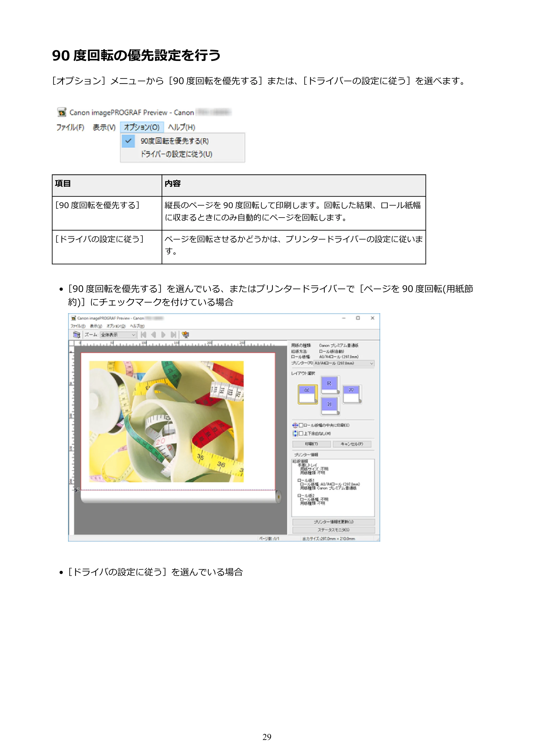Tick ロール紙幅の中央に印刷 checkbox
This screenshot has width=534, height=756.
point(301,425)
